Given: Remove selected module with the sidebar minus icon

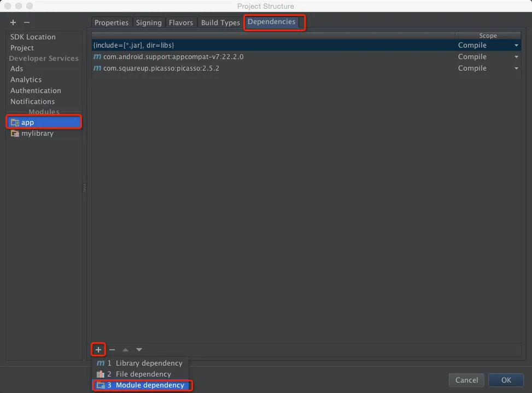Looking at the screenshot, I should pos(27,22).
